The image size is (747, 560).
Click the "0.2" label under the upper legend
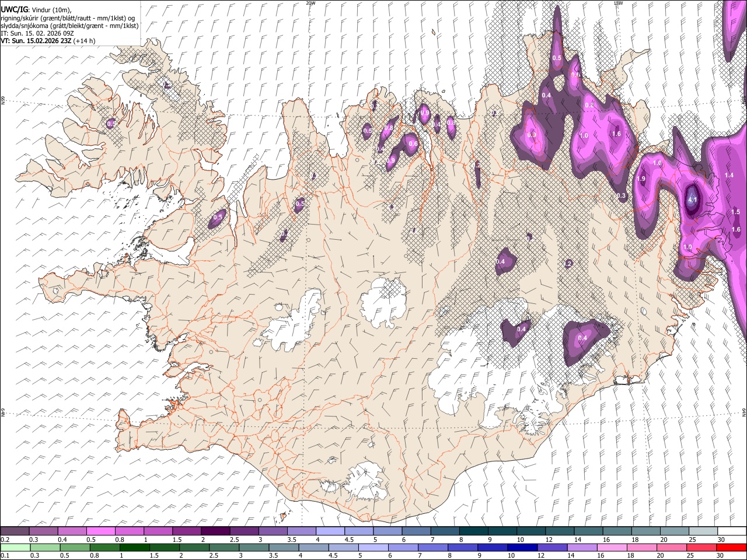click(5, 539)
